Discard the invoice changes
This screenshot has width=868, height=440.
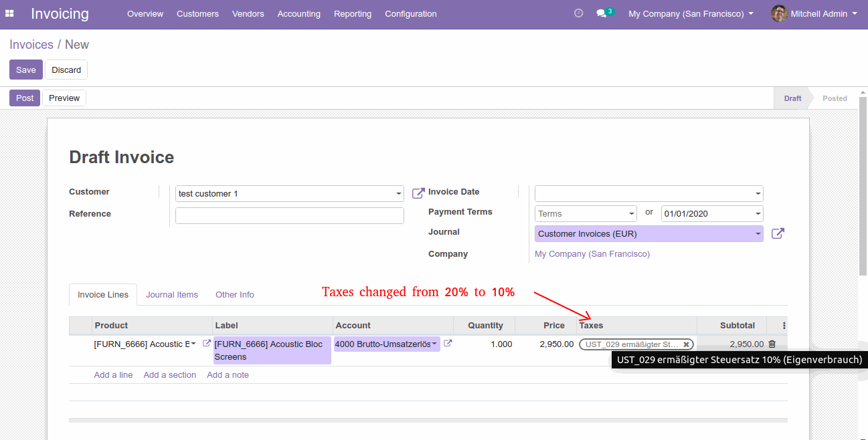[66, 70]
